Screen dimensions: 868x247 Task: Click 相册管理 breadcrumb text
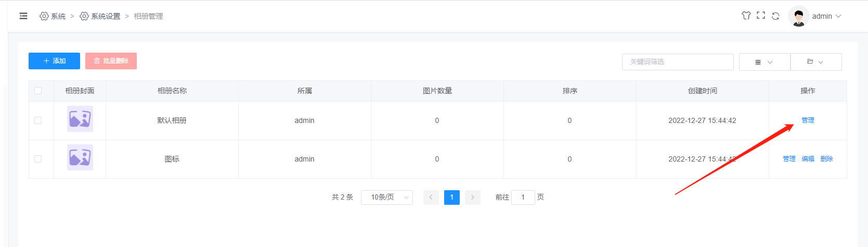click(x=148, y=16)
